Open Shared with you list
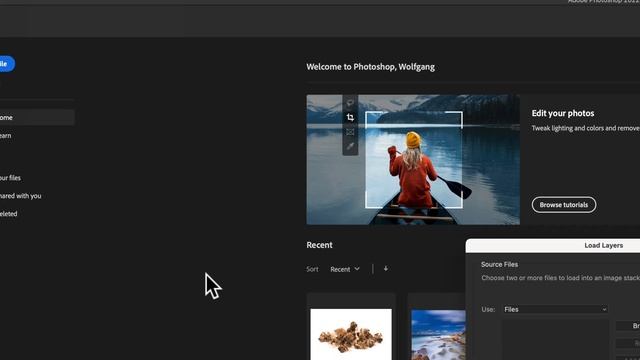The width and height of the screenshot is (640, 360). [x=20, y=196]
